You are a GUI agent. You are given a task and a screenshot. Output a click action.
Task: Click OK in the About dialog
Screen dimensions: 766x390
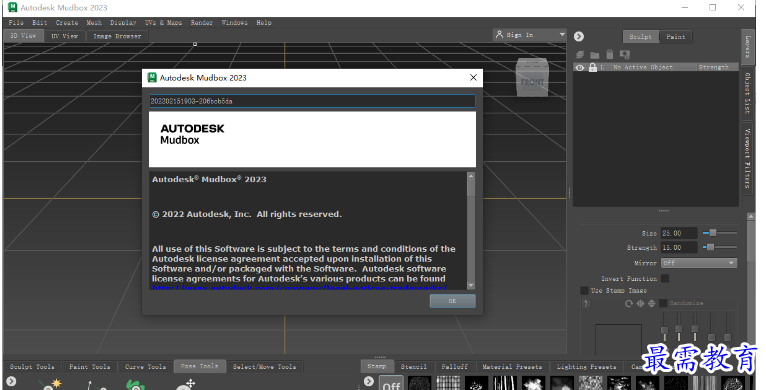tap(452, 301)
